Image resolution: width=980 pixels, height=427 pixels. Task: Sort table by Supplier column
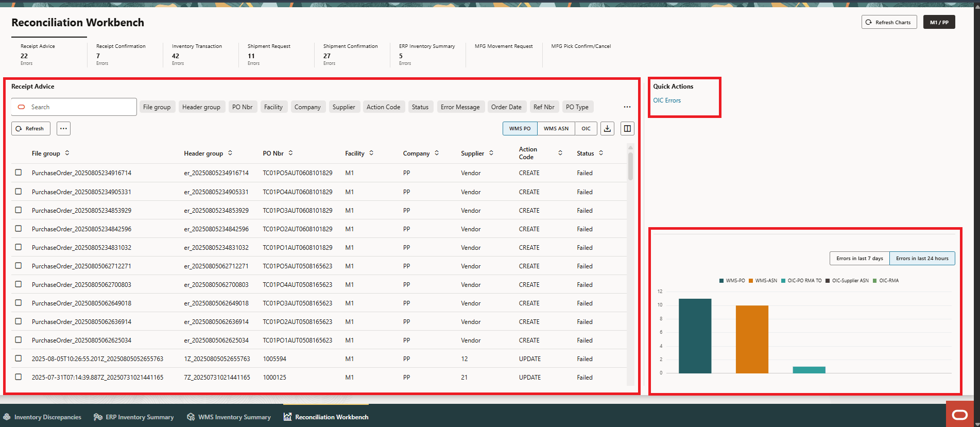491,153
